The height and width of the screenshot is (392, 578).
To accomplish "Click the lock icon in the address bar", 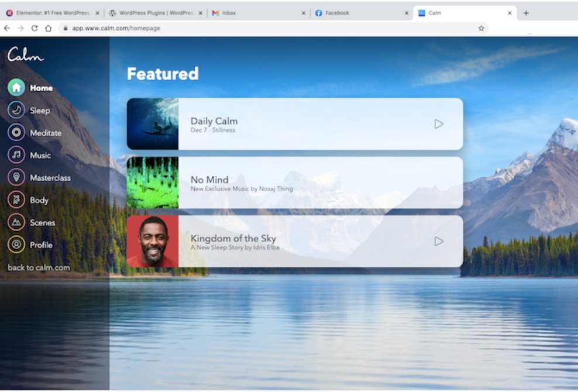I will [x=66, y=28].
